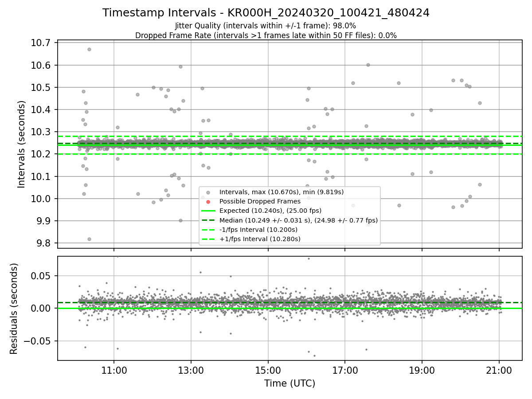Click the dark dashed line sample beside 'Median'
Screen dimensions: 532x399
[x=208, y=220]
